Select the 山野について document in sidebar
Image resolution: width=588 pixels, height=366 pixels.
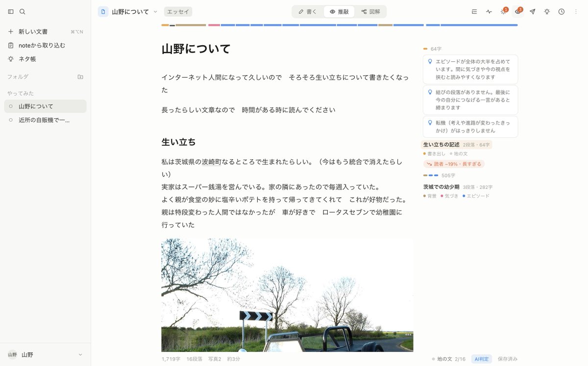[x=45, y=106]
